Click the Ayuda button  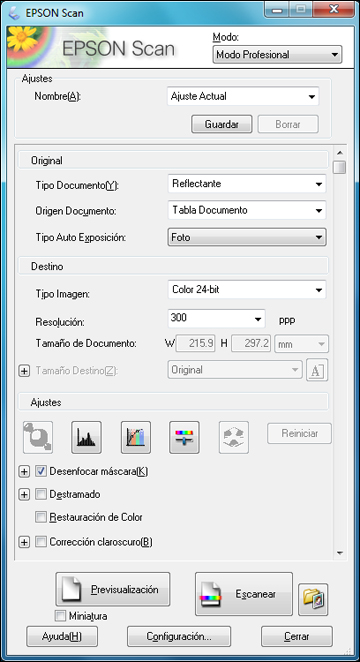coord(62,636)
